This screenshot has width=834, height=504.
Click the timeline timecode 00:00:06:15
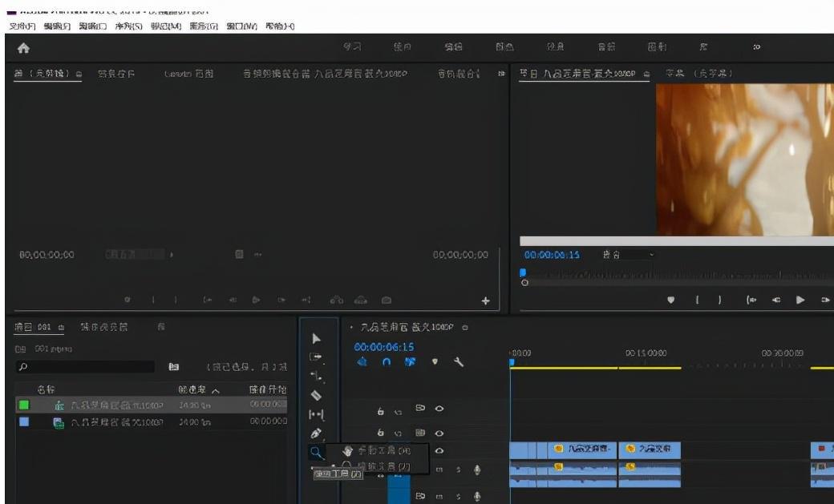384,347
